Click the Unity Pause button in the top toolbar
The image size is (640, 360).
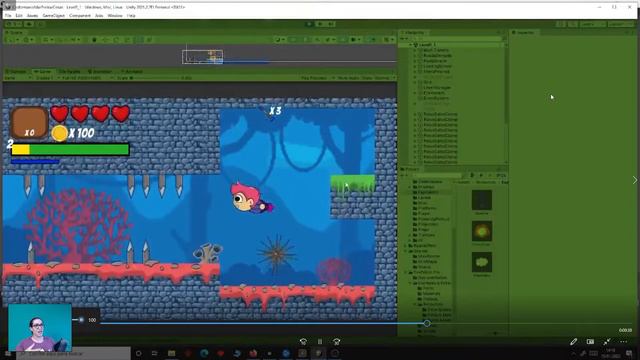point(320,24)
